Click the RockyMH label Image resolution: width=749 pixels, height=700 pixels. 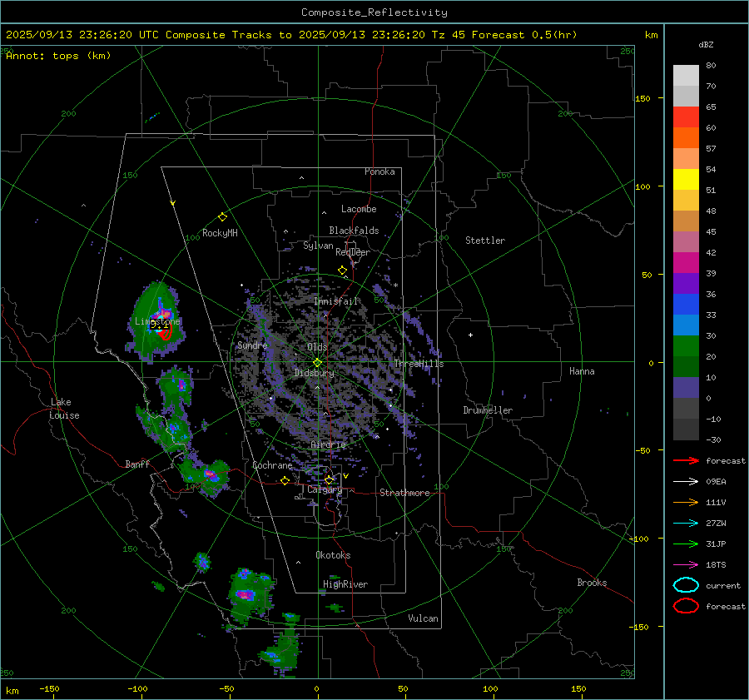tap(220, 233)
